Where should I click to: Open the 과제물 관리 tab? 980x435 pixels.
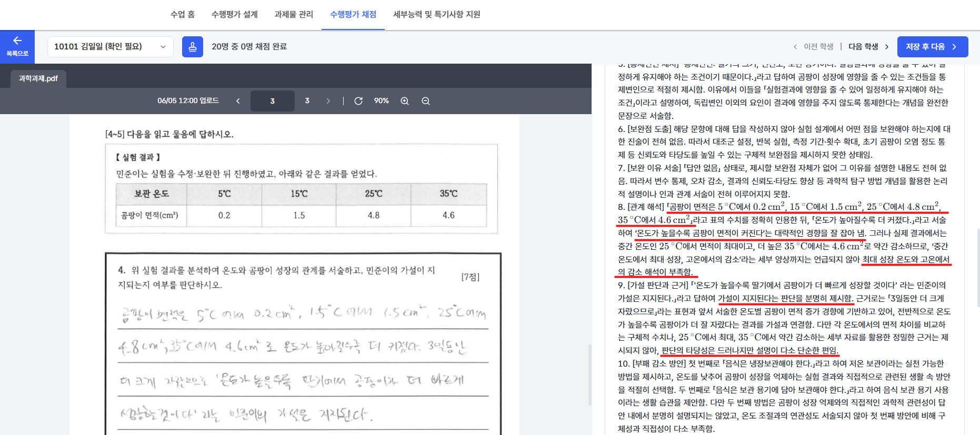(294, 14)
